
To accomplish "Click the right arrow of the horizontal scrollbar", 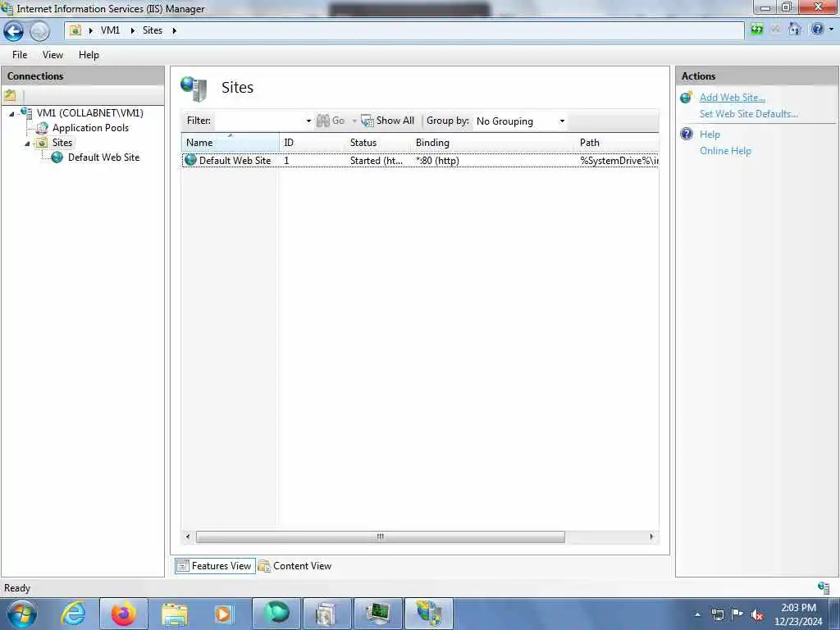I will coord(651,536).
